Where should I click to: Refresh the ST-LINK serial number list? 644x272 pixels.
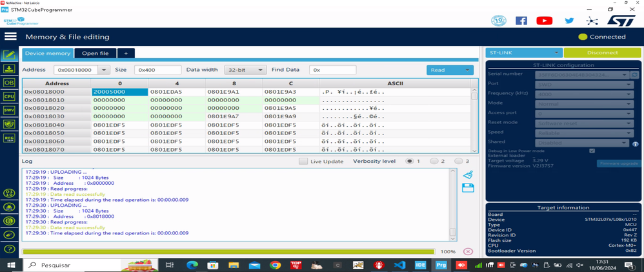(634, 75)
